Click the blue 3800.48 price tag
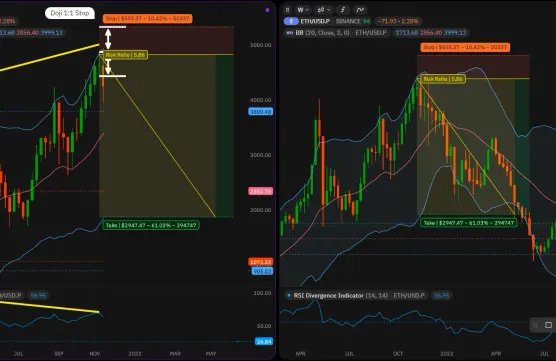 pos(261,112)
